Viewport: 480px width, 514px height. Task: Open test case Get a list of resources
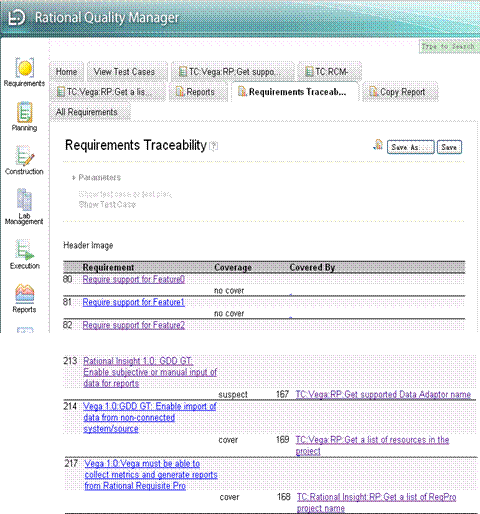[x=372, y=445]
